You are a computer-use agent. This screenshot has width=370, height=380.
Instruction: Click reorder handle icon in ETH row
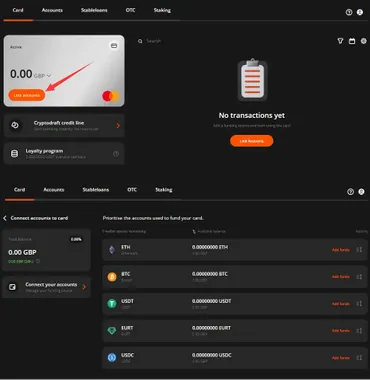pyautogui.click(x=359, y=250)
